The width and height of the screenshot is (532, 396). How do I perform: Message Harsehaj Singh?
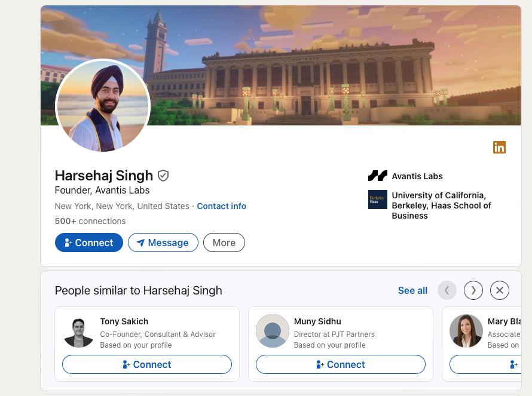pos(163,242)
